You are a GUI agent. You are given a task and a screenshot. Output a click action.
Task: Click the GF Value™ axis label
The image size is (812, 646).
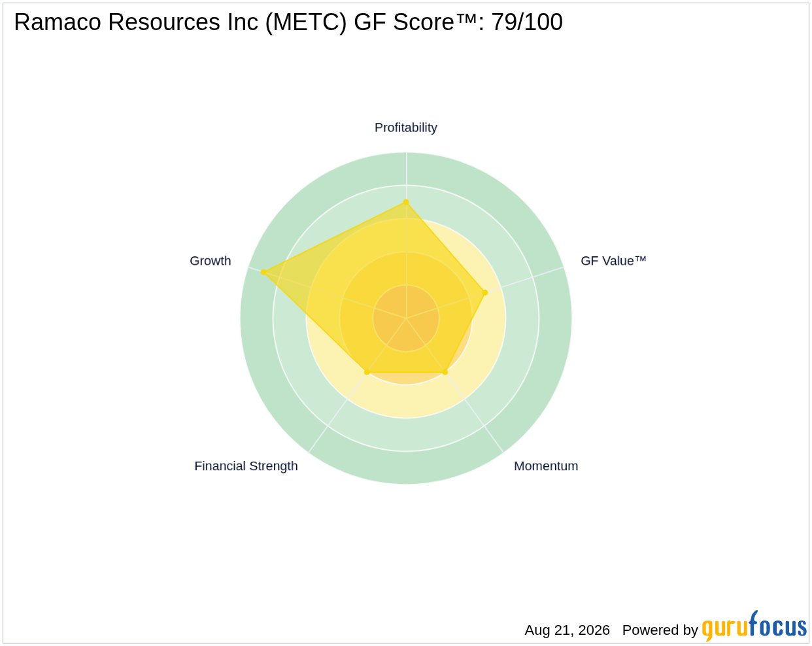click(613, 261)
